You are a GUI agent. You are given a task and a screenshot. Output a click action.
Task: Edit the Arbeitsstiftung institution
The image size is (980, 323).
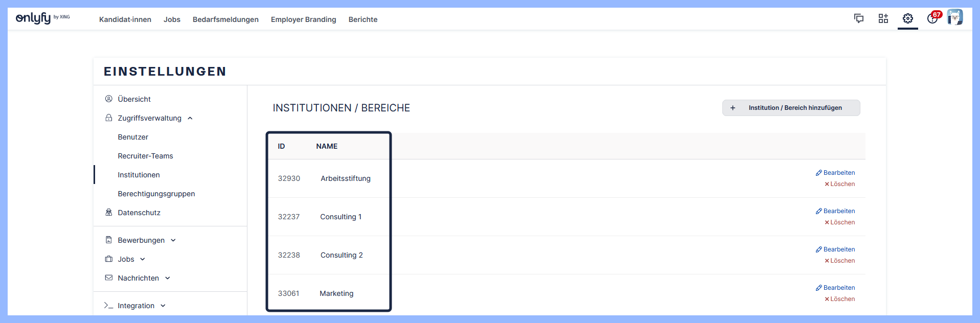(835, 173)
